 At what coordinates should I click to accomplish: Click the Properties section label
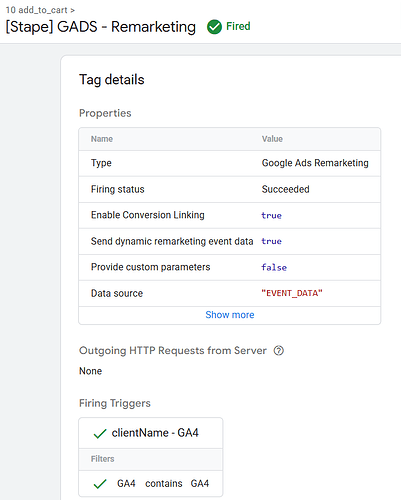point(105,113)
